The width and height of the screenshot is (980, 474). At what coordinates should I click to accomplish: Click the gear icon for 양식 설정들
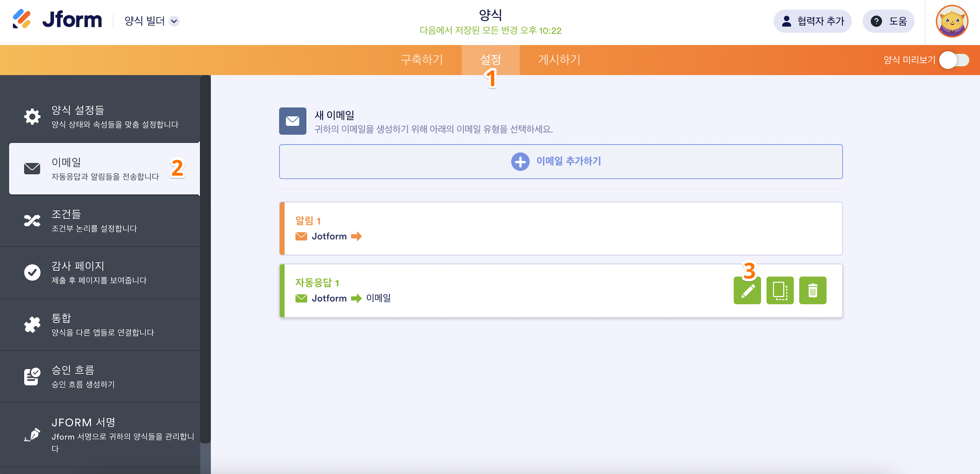(x=32, y=117)
